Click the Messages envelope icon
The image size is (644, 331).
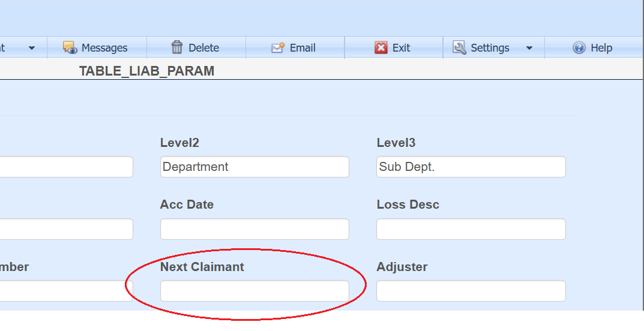[70, 47]
